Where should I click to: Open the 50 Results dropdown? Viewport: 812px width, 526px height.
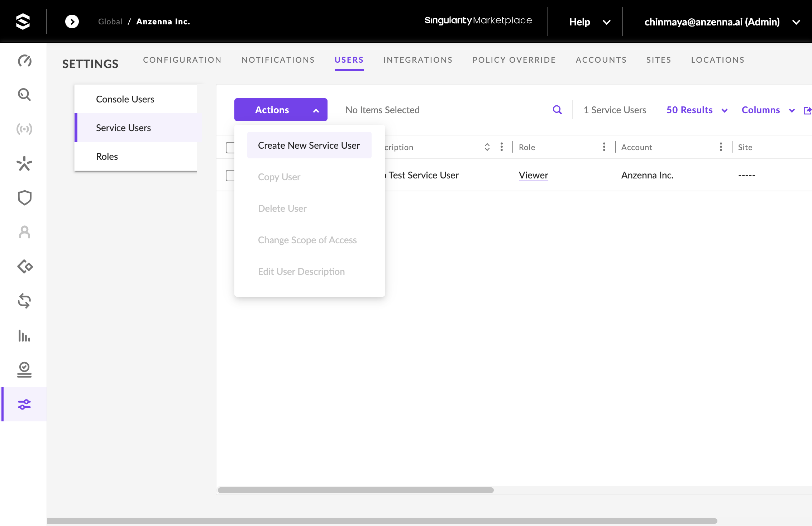click(x=697, y=110)
